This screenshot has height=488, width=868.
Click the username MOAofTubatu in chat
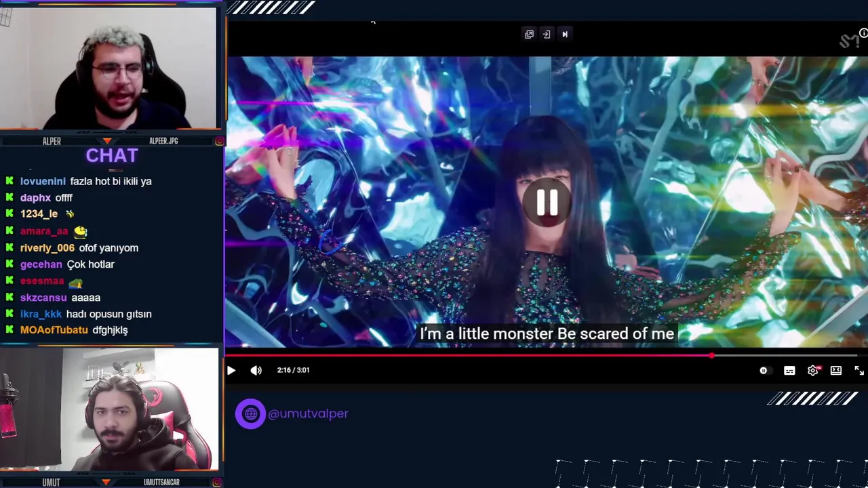[x=54, y=330]
